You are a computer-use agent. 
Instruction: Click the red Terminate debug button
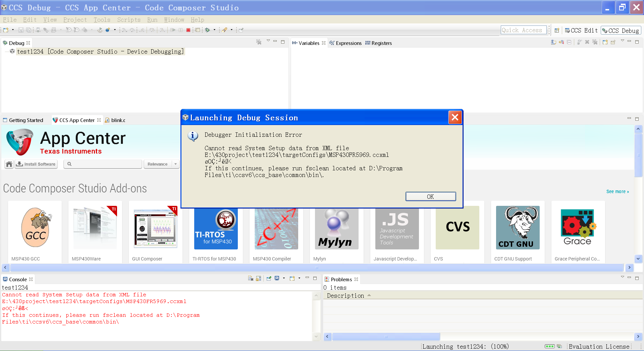pos(189,30)
